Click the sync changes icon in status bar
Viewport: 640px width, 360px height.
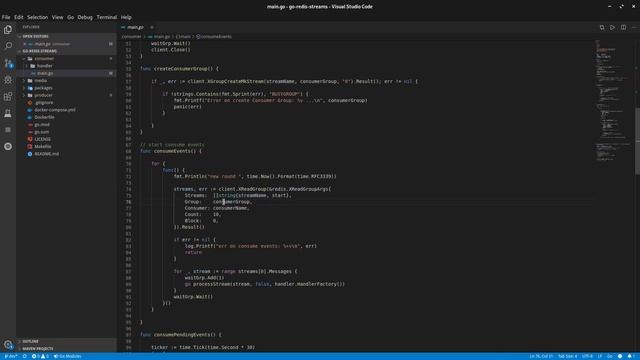(24, 356)
